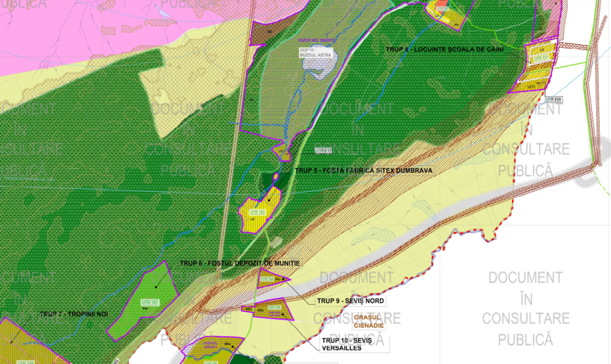Select the brown SD parcel near the top
This screenshot has width=611, height=364.
267,33
